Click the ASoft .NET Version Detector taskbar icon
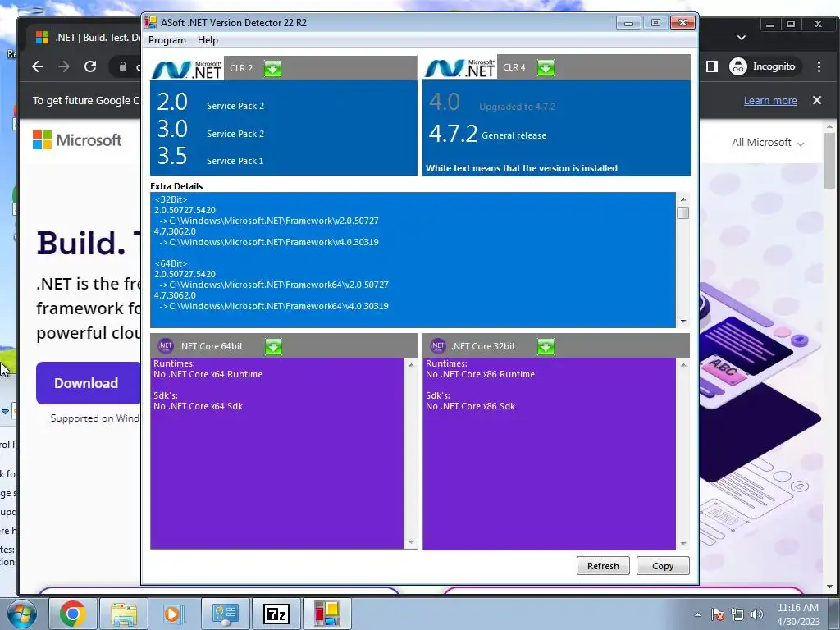This screenshot has height=630, width=840. [326, 614]
